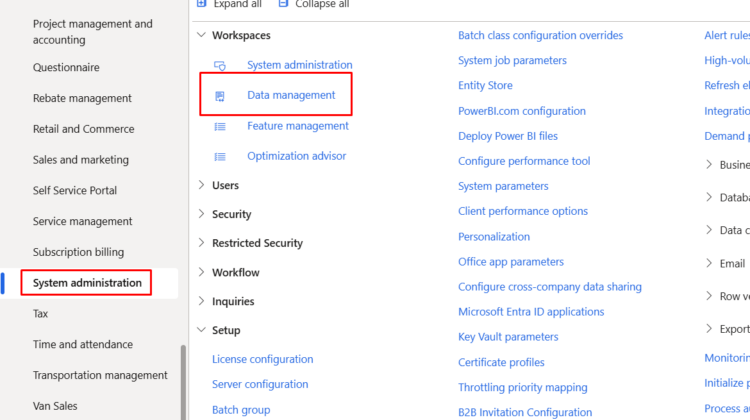Open Certificate profiles
The height and width of the screenshot is (420, 750).
(x=501, y=363)
